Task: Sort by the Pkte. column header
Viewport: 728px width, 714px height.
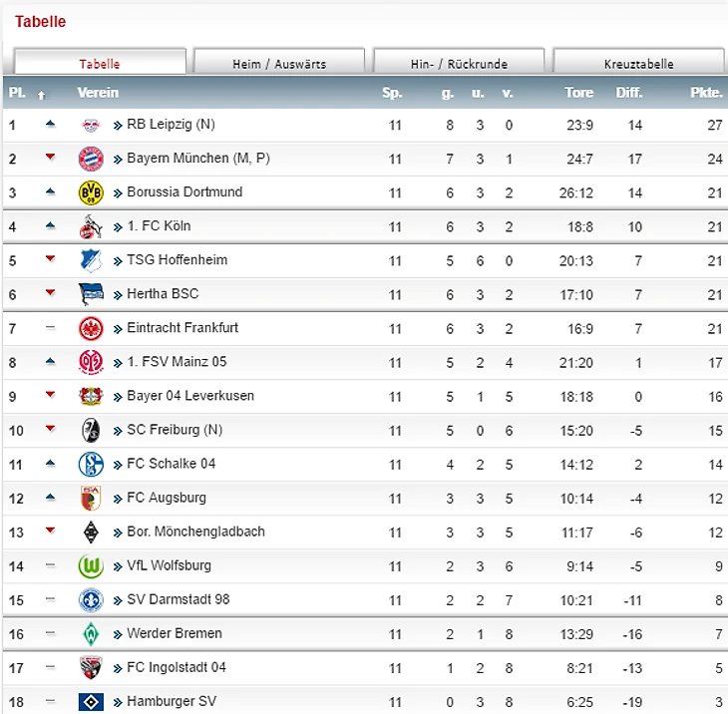Action: (706, 93)
